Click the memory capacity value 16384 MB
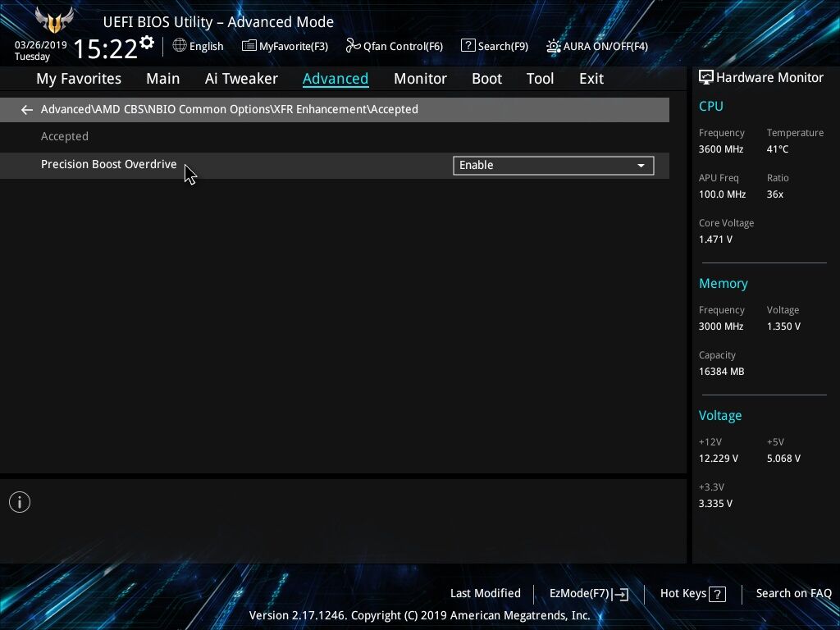840x630 pixels. [722, 372]
